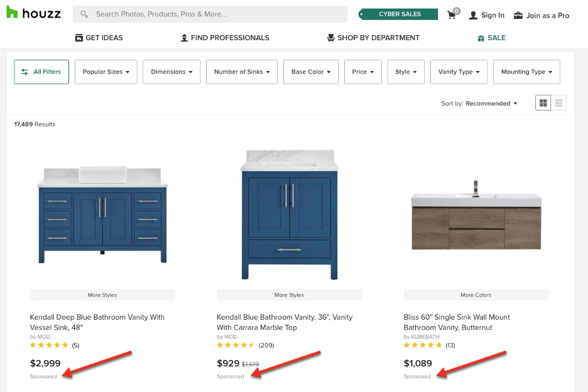Click the Join as a Pro briefcase icon
588x392 pixels.
pyautogui.click(x=518, y=15)
